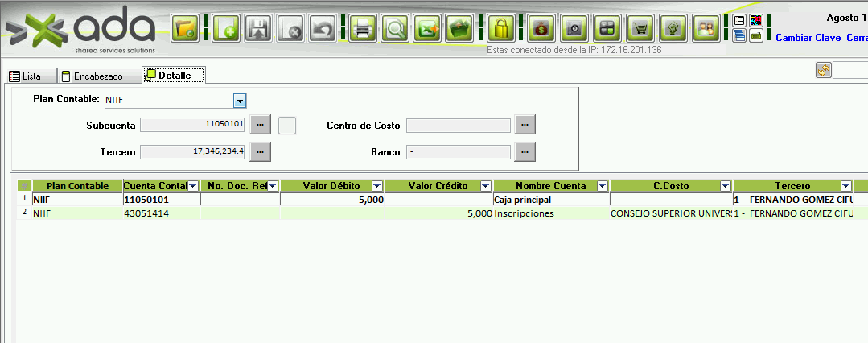Open the Plan Contable dropdown
This screenshot has height=343, width=868.
(239, 101)
